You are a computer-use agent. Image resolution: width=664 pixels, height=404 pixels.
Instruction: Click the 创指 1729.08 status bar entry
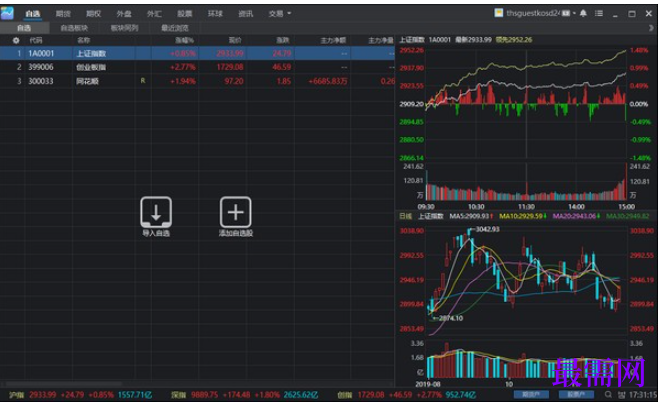pyautogui.click(x=407, y=395)
